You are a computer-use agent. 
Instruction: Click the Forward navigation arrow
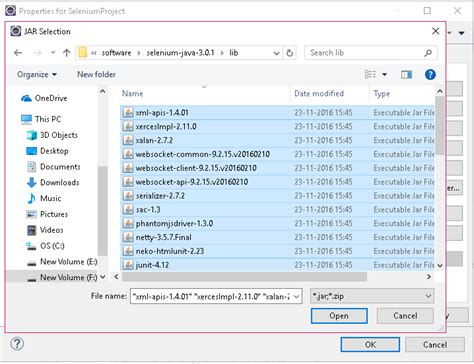(38, 53)
